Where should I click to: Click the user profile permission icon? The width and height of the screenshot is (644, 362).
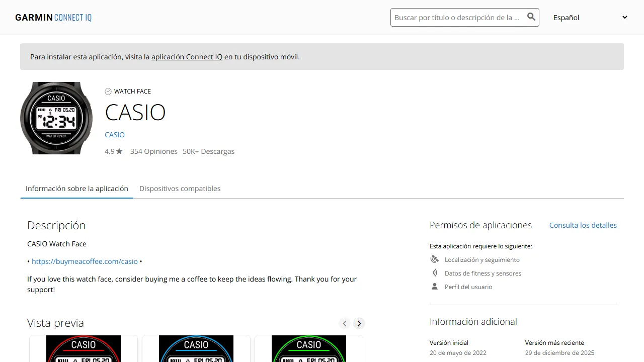[435, 287]
